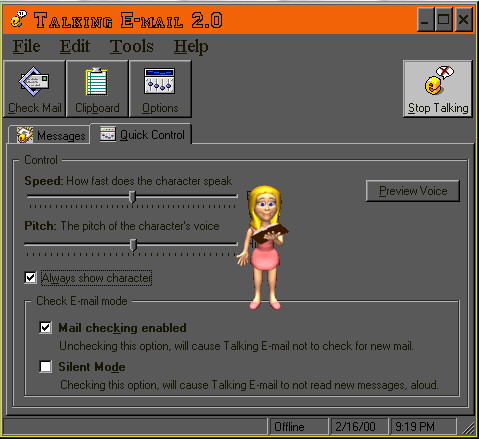Click the Offline status bar entry
The height and width of the screenshot is (439, 479).
point(298,427)
